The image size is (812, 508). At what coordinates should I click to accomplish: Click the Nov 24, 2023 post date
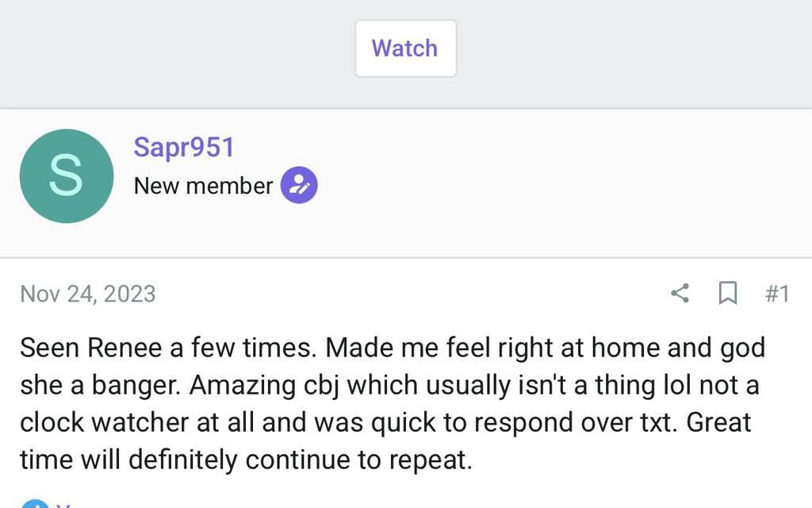tap(87, 294)
